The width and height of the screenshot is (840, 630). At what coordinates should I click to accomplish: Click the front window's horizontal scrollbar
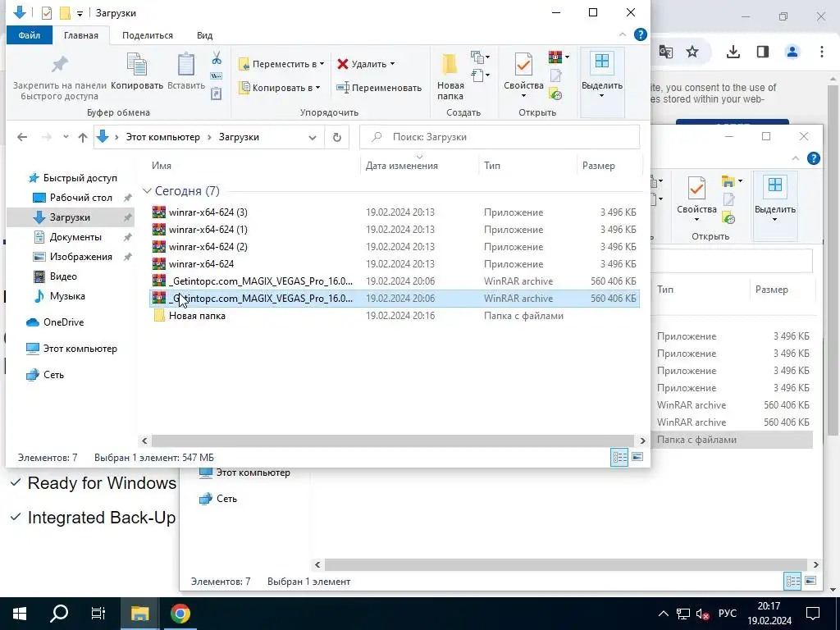click(x=393, y=441)
